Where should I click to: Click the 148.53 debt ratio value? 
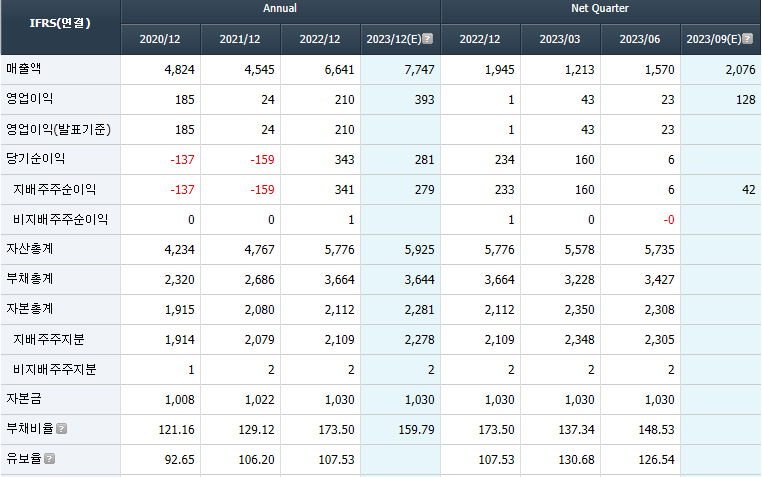click(x=657, y=429)
